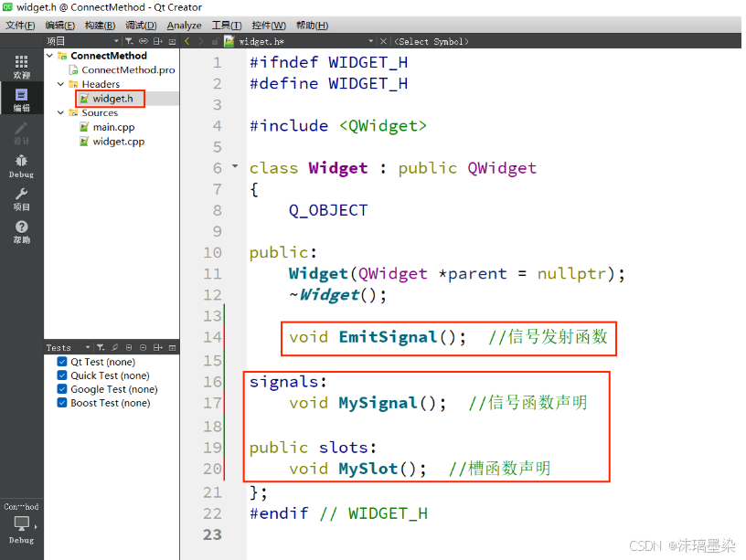Screen dimensions: 746x560
Task: Close the Tests side panel
Action: point(172,347)
